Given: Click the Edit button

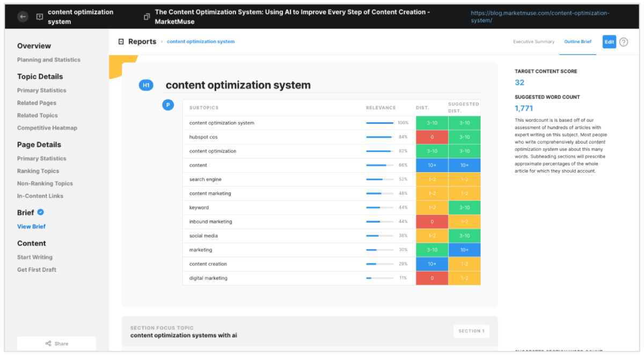Looking at the screenshot, I should pos(609,41).
